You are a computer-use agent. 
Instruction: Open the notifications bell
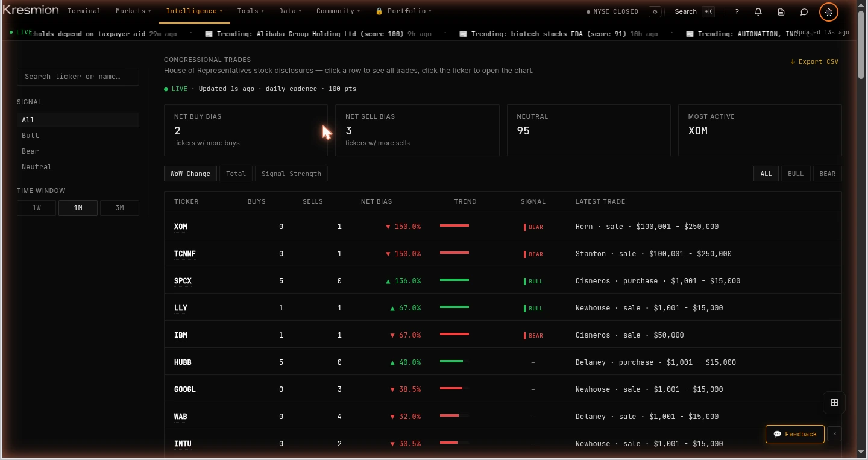click(758, 11)
